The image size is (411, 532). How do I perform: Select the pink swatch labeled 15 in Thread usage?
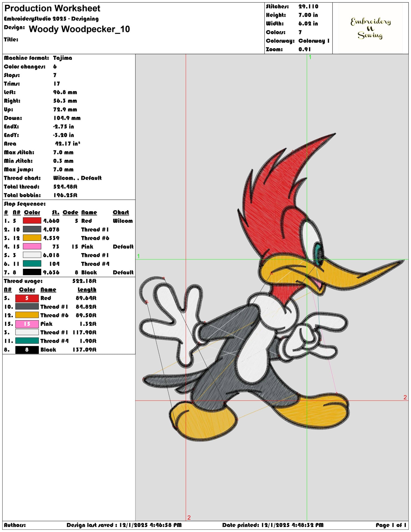(27, 324)
